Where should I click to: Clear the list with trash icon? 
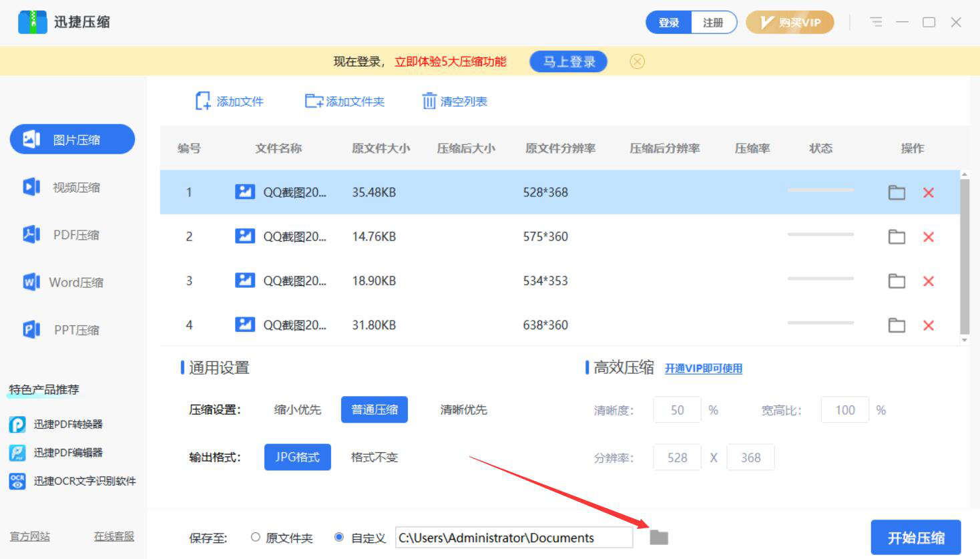[429, 101]
